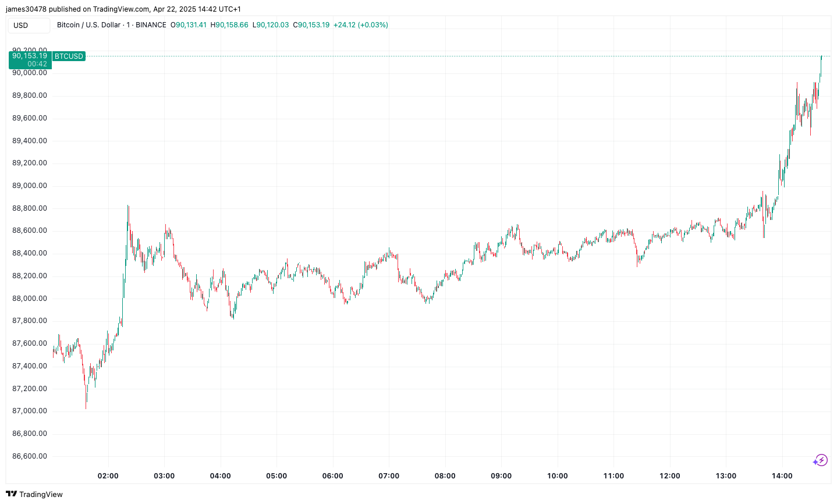Click the 89,400.00 price axis label
This screenshot has width=837, height=504.
click(30, 141)
